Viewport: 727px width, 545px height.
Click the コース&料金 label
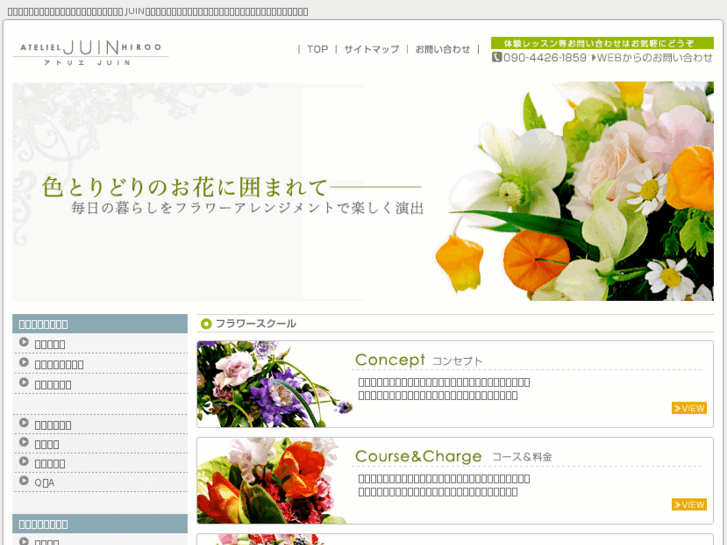click(x=522, y=457)
